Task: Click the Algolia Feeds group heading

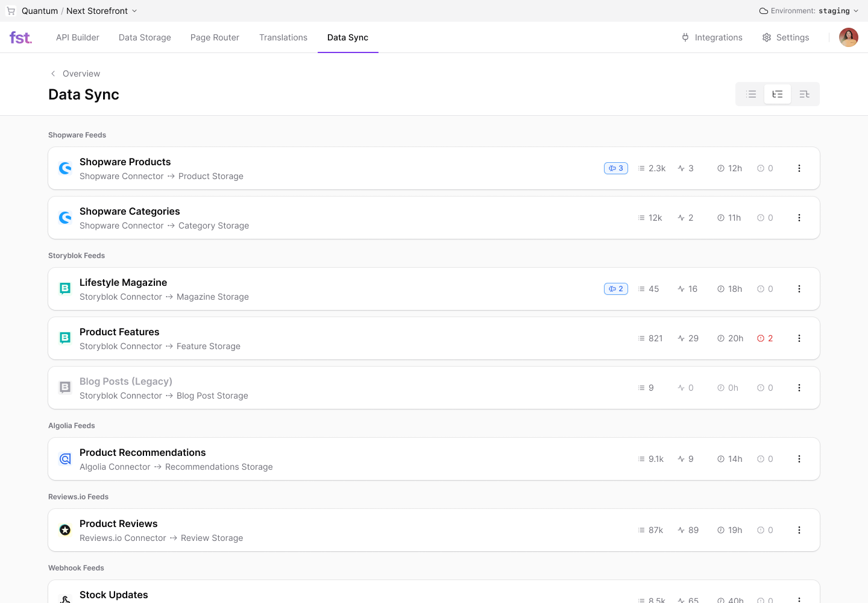Action: tap(72, 426)
